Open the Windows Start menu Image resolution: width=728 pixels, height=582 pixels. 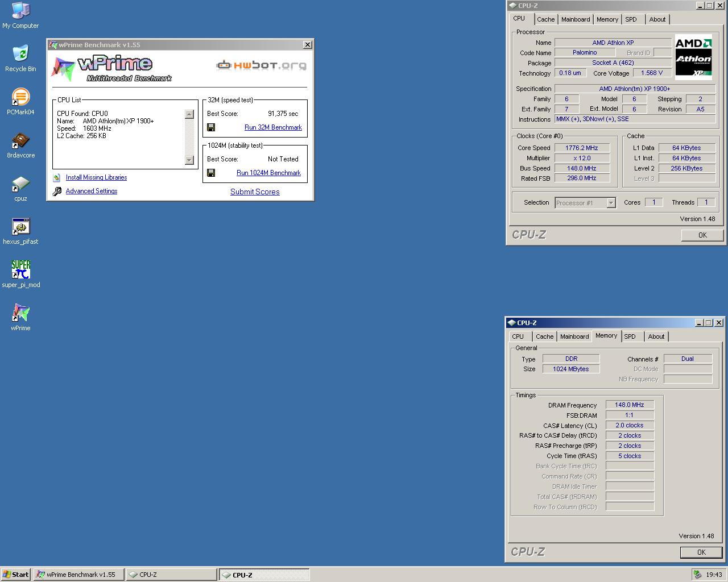[x=16, y=575]
